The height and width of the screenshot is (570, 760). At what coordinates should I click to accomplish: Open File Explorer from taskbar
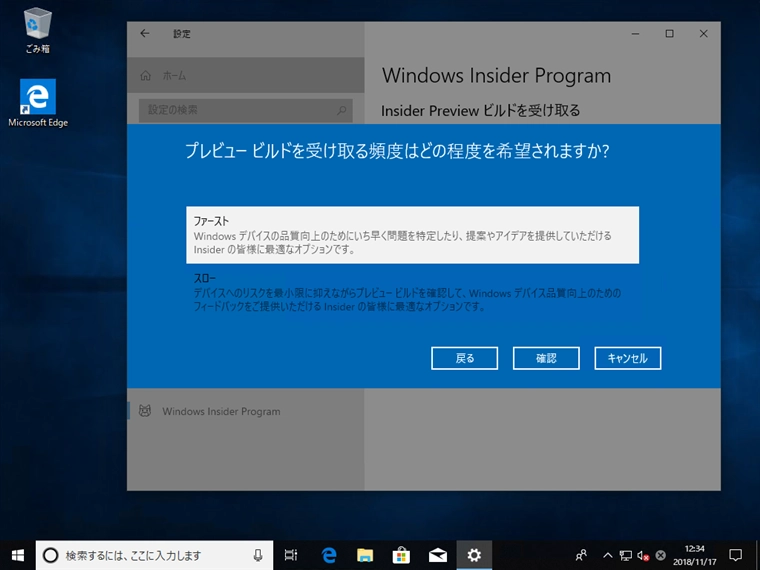pyautogui.click(x=365, y=555)
